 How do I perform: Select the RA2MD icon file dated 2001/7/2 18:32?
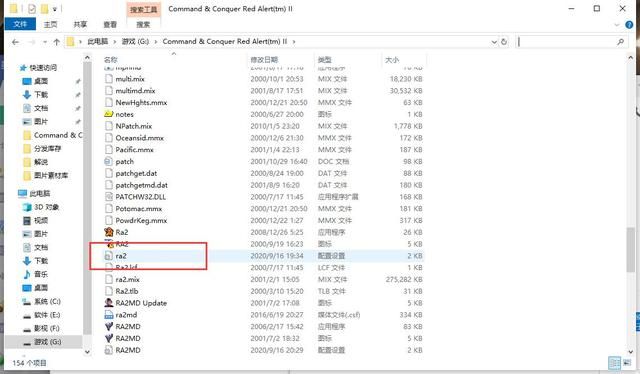tap(128, 338)
